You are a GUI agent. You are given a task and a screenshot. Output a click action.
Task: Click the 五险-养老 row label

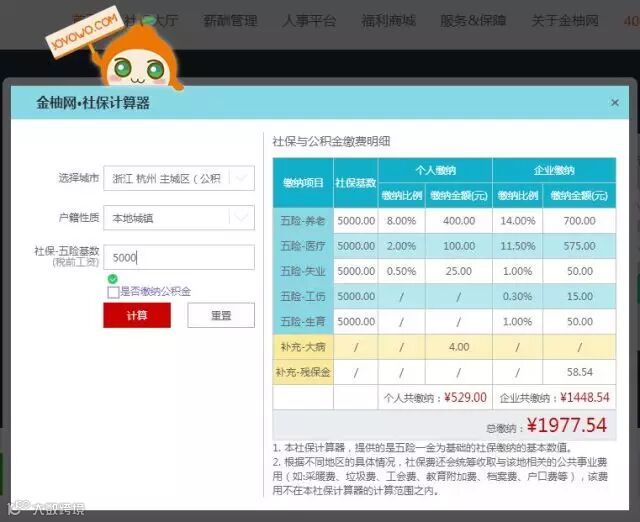303,221
